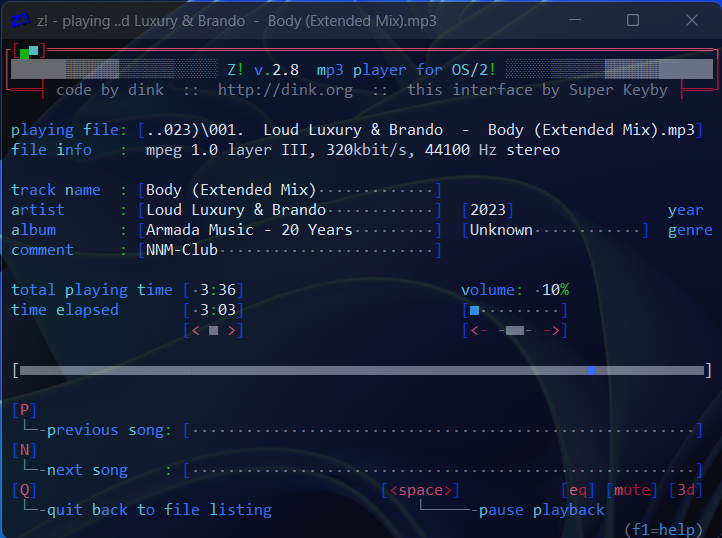722x538 pixels.
Task: Click the previous song name field
Action: click(443, 430)
